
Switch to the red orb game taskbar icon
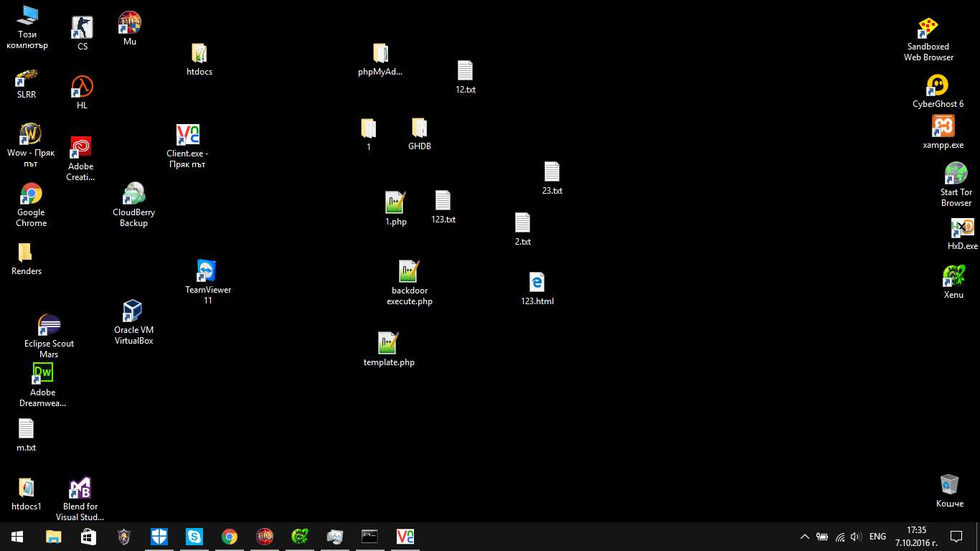(x=264, y=537)
